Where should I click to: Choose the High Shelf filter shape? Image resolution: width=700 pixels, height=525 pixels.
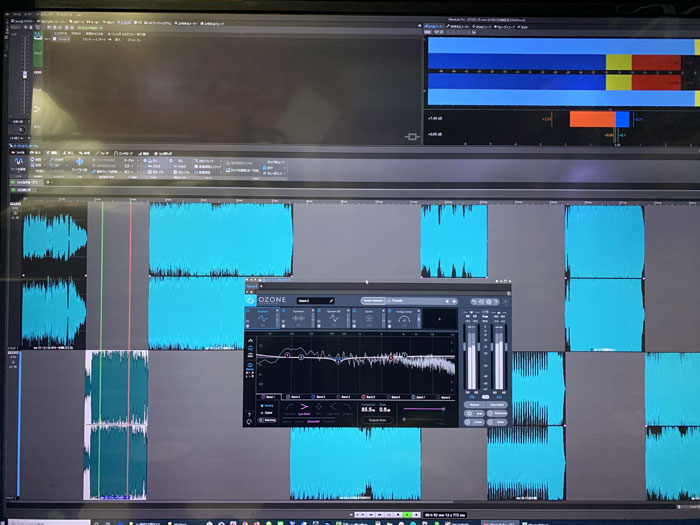click(333, 407)
